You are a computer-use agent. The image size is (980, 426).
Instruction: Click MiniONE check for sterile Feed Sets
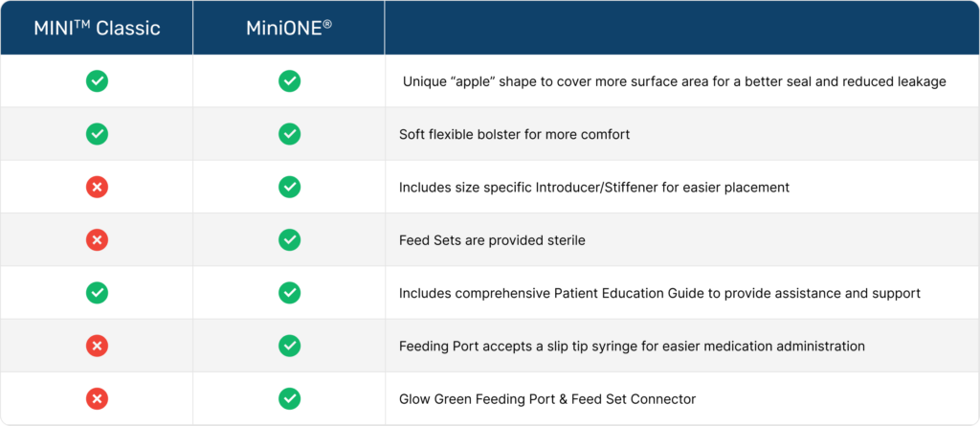[x=289, y=239]
